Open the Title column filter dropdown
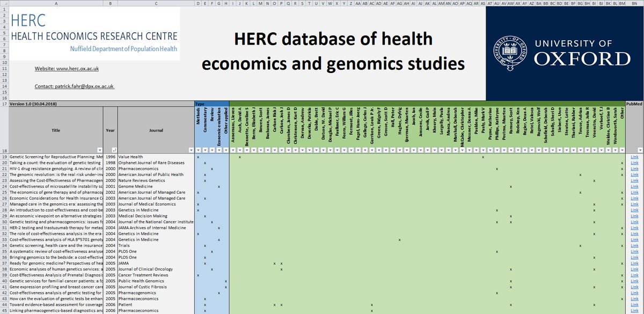Image resolution: width=644 pixels, height=314 pixels. click(x=100, y=150)
